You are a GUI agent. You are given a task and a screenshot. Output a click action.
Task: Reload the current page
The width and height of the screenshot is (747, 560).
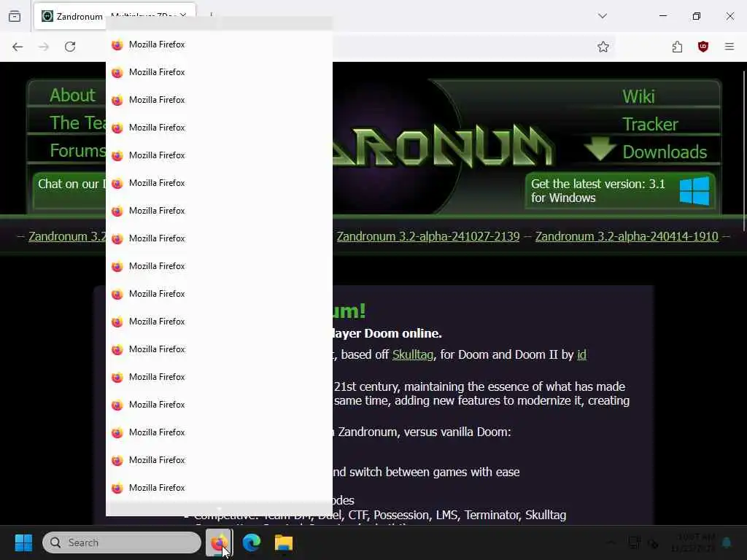70,47
